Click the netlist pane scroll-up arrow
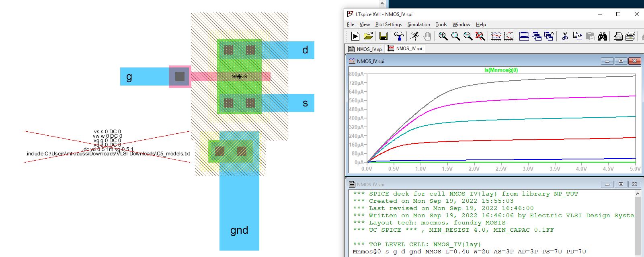The height and width of the screenshot is (257, 644). point(638,194)
